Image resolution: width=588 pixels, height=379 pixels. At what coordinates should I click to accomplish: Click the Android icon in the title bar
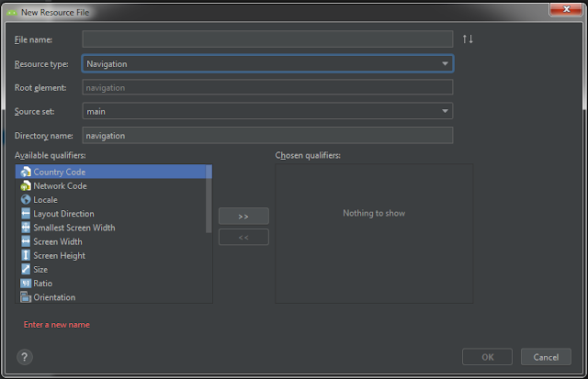click(12, 12)
